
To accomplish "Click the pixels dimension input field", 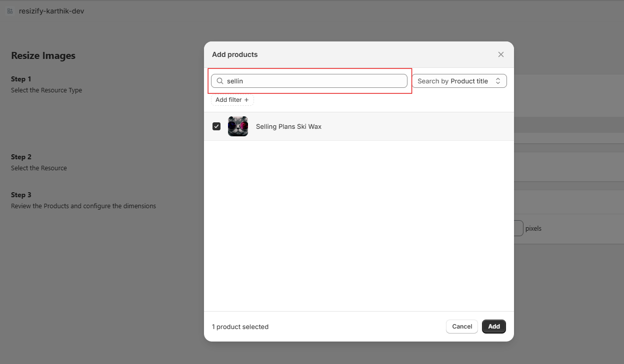I will click(517, 228).
